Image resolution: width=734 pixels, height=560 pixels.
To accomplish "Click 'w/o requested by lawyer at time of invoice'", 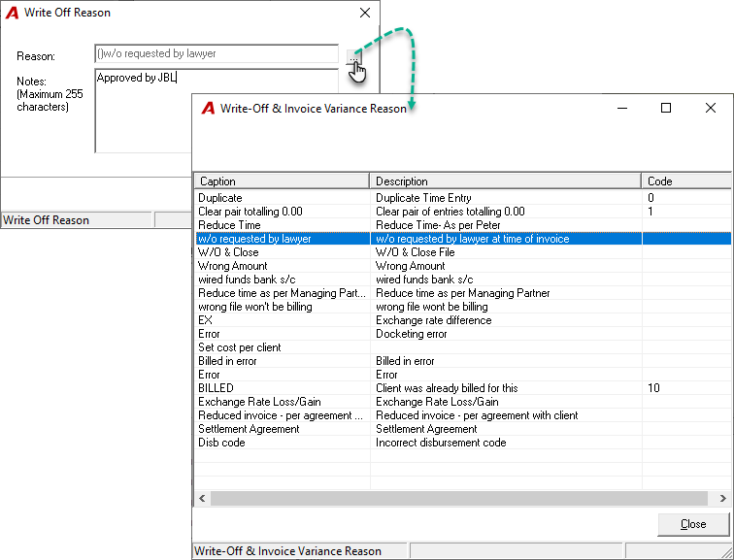I will [472, 239].
